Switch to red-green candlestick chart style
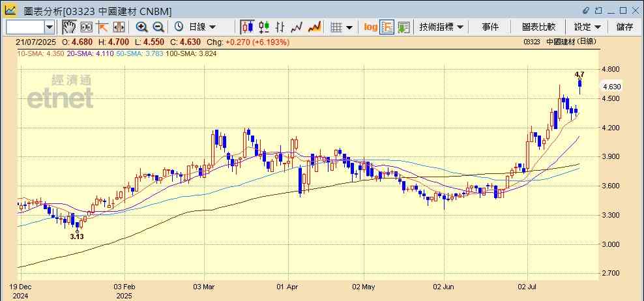Screen dimensions: 644x301 (x=264, y=27)
